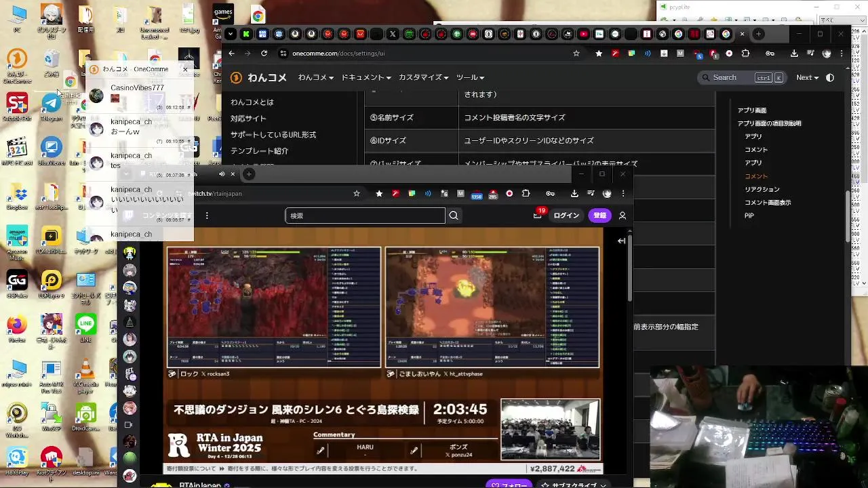Open the Firefox desktop shortcut
This screenshot has height=488, width=868.
click(17, 329)
